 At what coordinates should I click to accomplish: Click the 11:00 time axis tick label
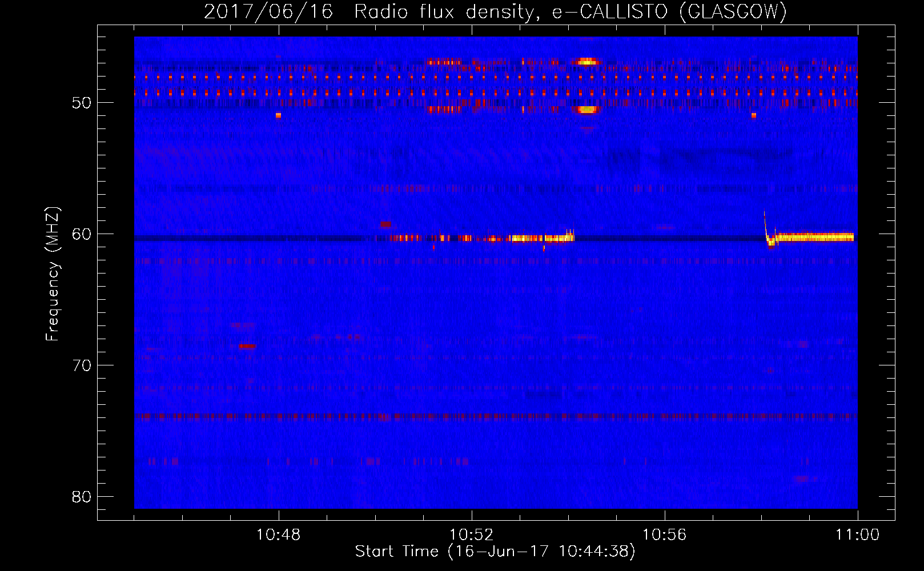pyautogui.click(x=857, y=535)
